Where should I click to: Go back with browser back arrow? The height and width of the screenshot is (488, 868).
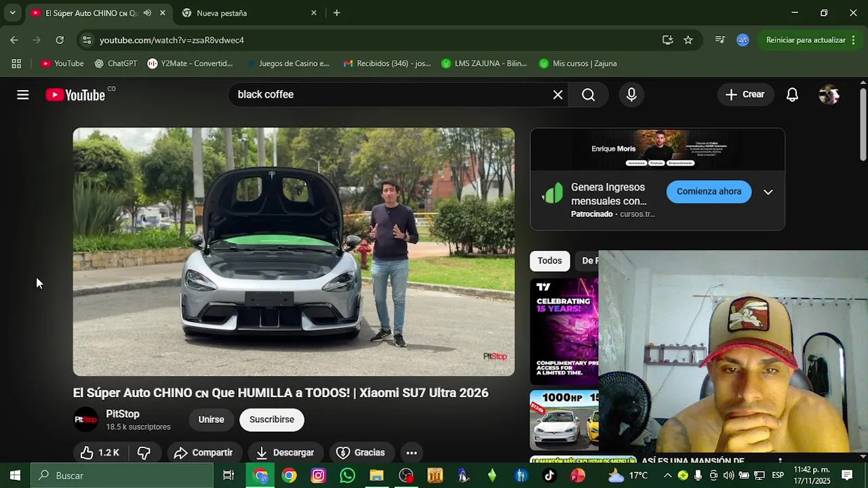14,40
